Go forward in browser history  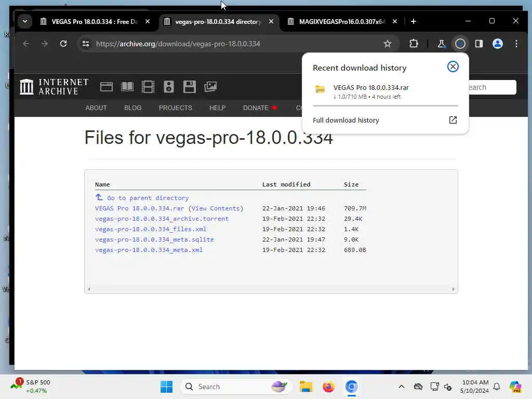tap(45, 44)
